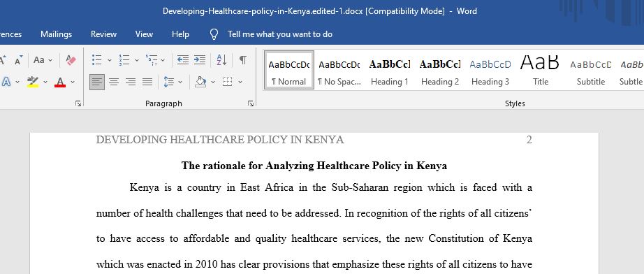
Task: Apply the Text Highlight Color
Action: [33, 82]
